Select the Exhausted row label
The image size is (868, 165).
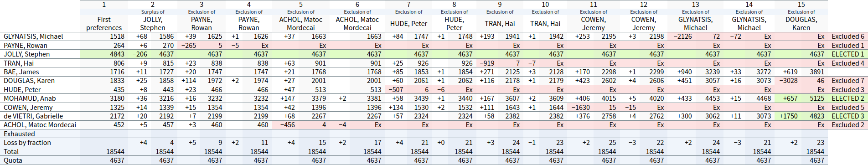19,134
